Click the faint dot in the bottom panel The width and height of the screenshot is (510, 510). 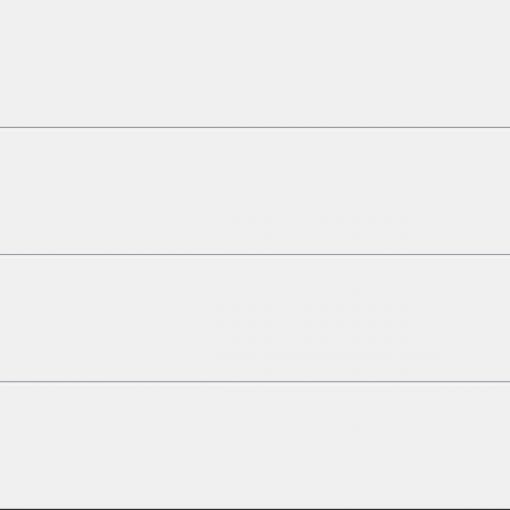tap(356, 427)
